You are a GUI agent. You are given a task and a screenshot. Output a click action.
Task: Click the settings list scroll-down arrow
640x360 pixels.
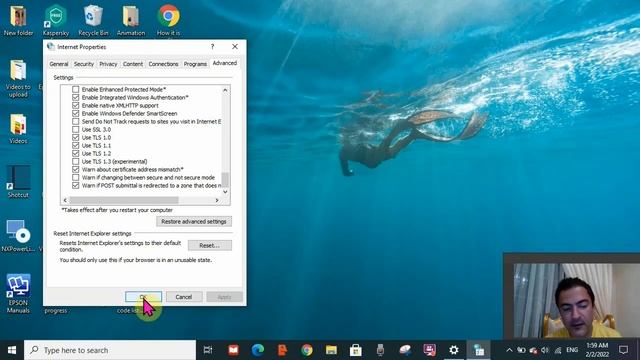coord(225,191)
